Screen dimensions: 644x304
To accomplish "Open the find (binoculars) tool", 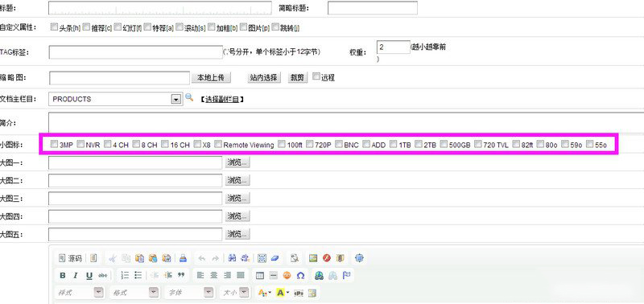I will coord(232,258).
